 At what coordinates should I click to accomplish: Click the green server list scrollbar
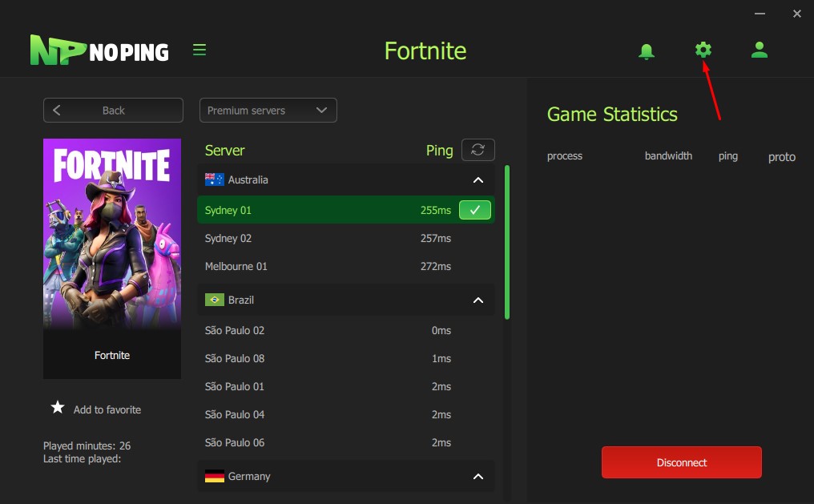[x=507, y=243]
